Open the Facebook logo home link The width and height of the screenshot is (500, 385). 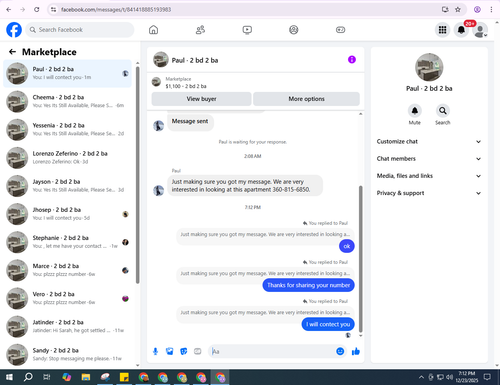(14, 30)
